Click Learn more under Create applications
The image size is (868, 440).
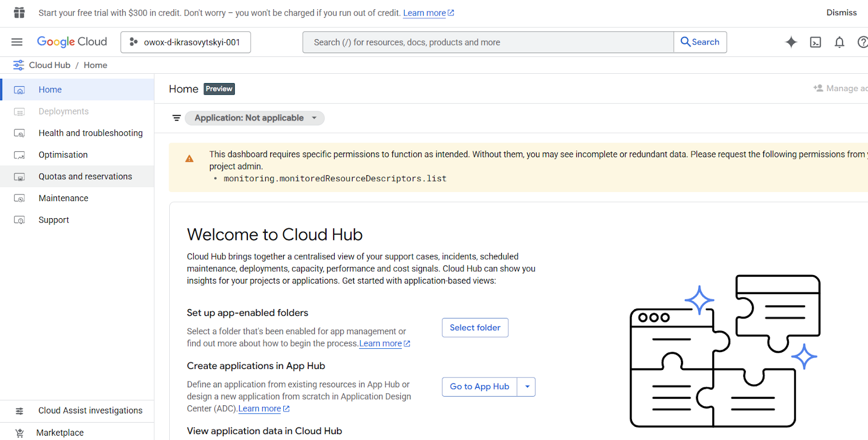pyautogui.click(x=264, y=409)
